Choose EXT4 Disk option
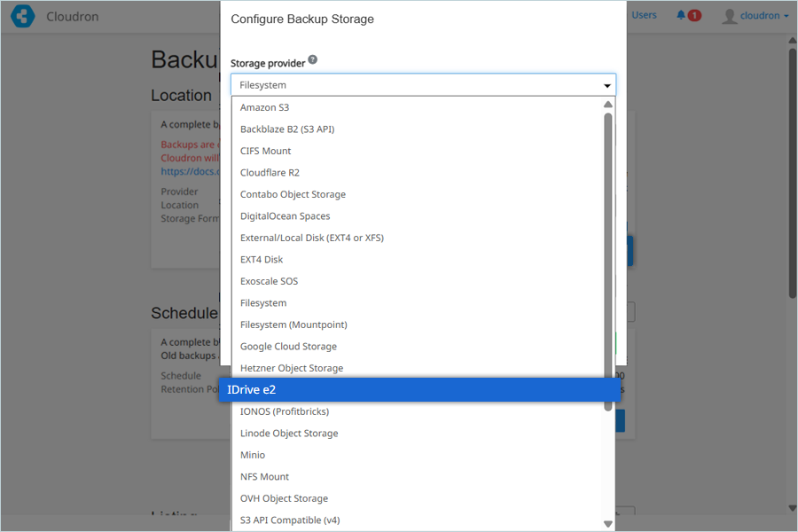798x532 pixels. click(419, 260)
